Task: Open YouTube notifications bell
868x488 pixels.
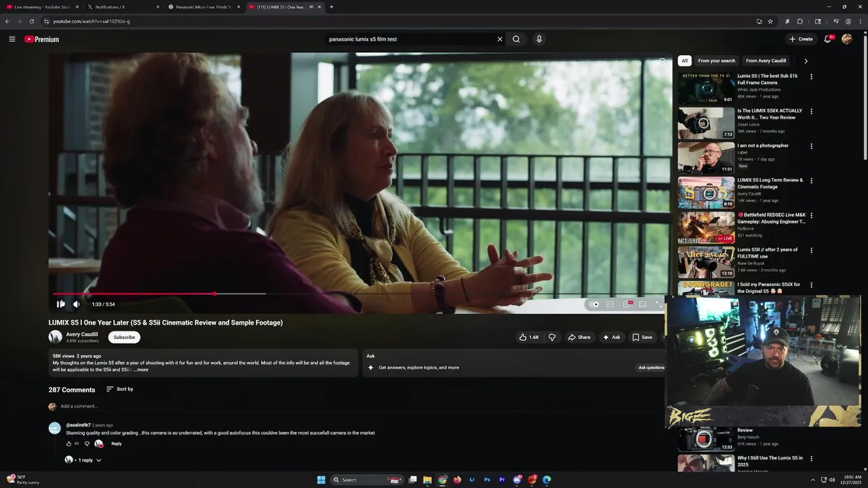Action: [828, 39]
